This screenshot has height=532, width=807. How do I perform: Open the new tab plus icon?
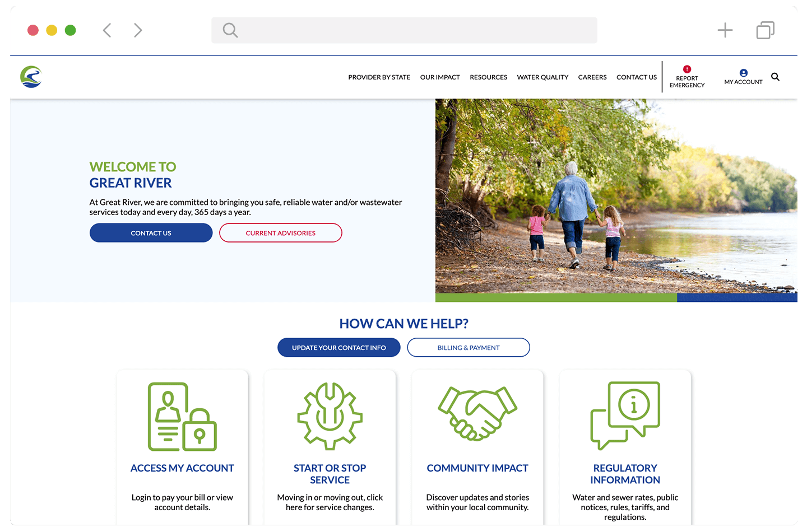click(x=725, y=30)
